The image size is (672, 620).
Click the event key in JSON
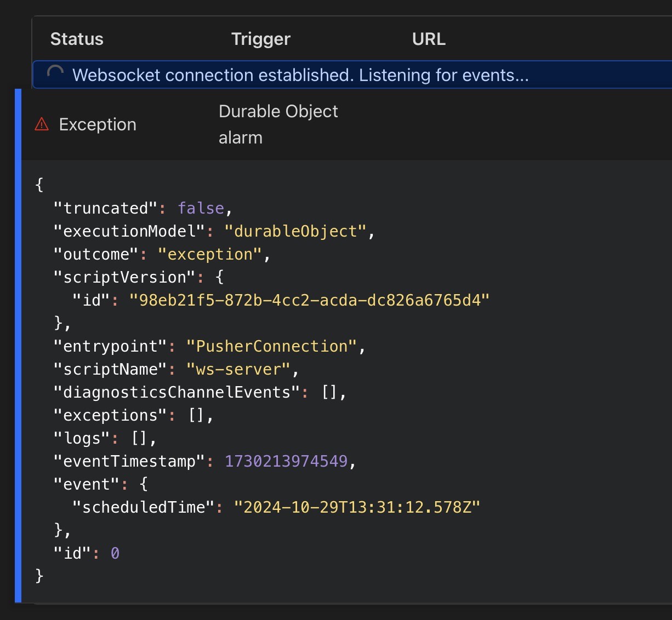pos(87,484)
